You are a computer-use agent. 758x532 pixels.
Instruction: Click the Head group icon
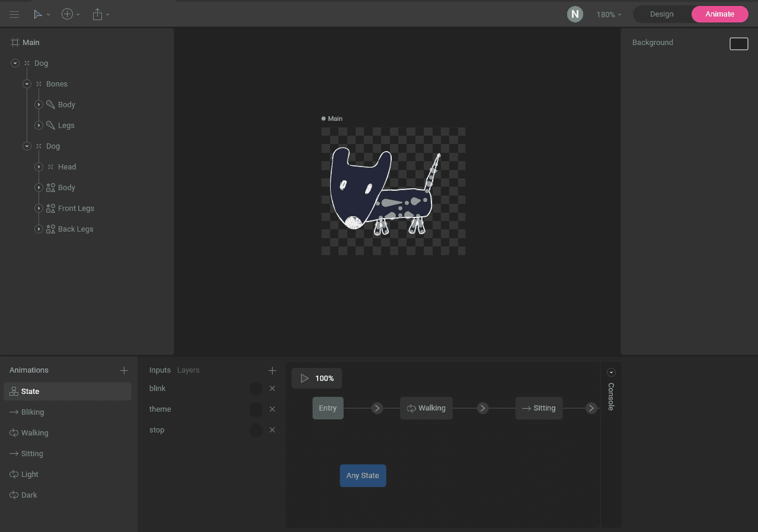[50, 167]
